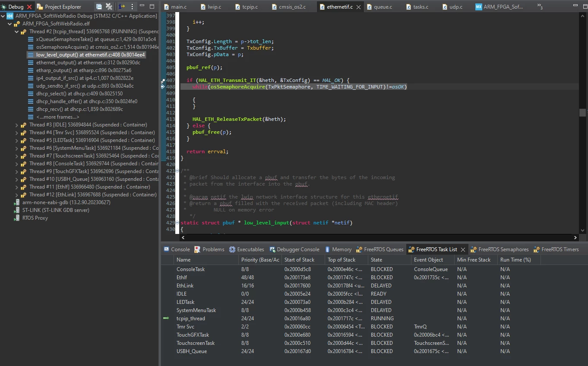Open Debug view menu (three dots)

132,6
